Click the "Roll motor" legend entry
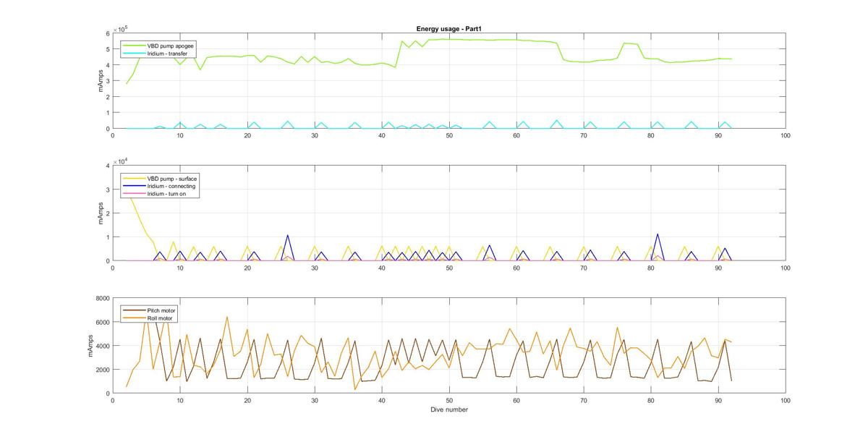 click(x=148, y=318)
